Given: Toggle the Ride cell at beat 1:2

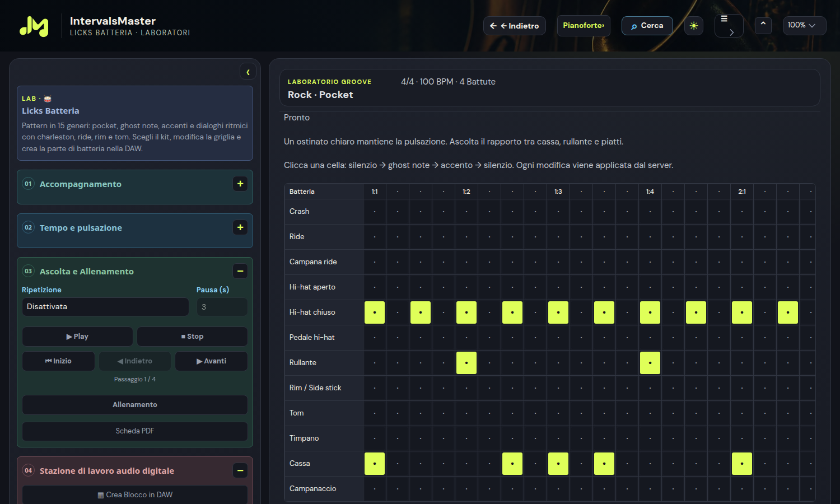Looking at the screenshot, I should (466, 237).
